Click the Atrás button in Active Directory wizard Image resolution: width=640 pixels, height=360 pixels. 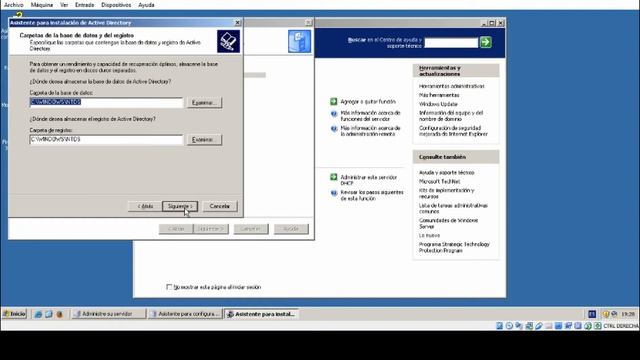point(145,206)
